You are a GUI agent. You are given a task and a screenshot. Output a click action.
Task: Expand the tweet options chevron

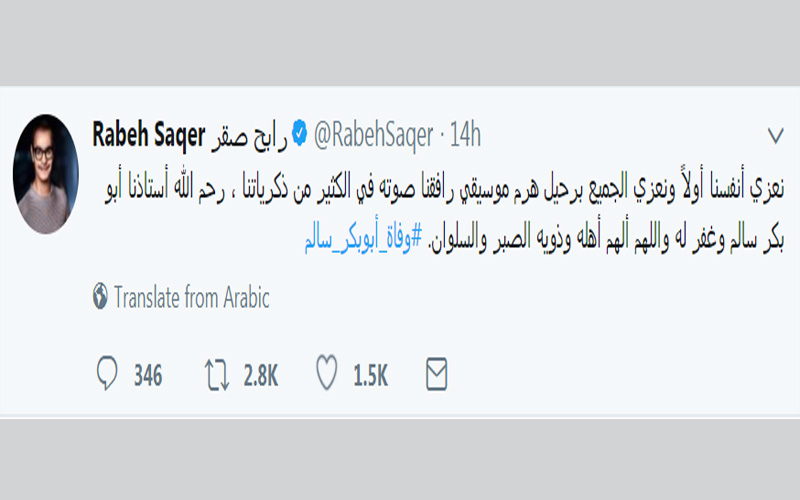[x=775, y=135]
